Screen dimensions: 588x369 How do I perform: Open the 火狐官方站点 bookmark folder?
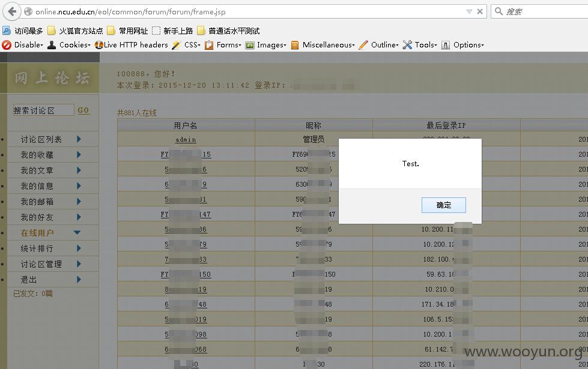(75, 31)
